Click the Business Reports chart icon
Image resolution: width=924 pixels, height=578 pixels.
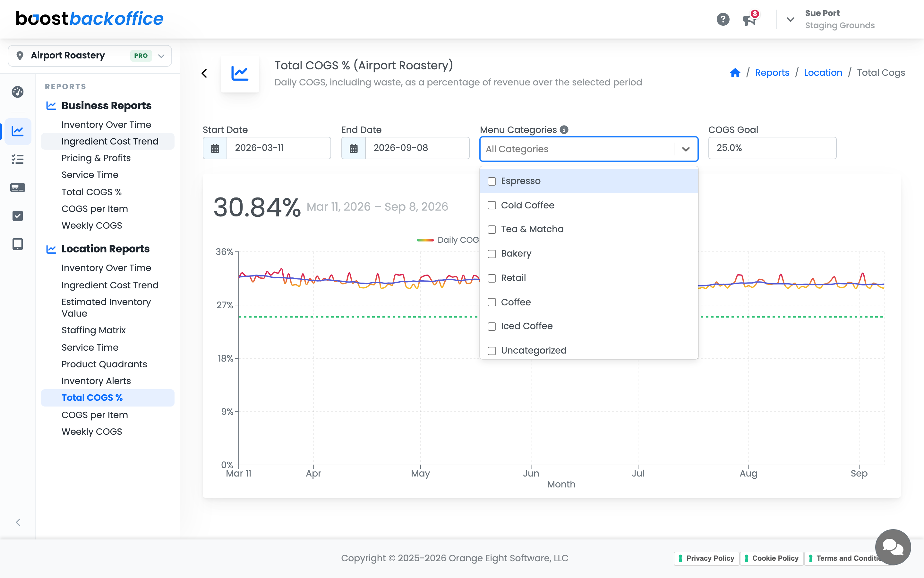tap(51, 106)
